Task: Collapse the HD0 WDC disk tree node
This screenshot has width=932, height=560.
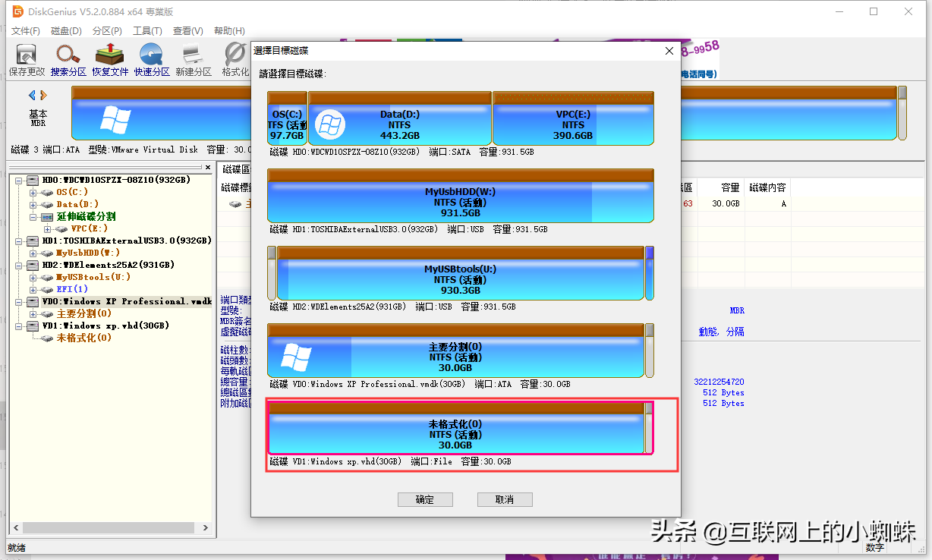Action: (x=19, y=180)
